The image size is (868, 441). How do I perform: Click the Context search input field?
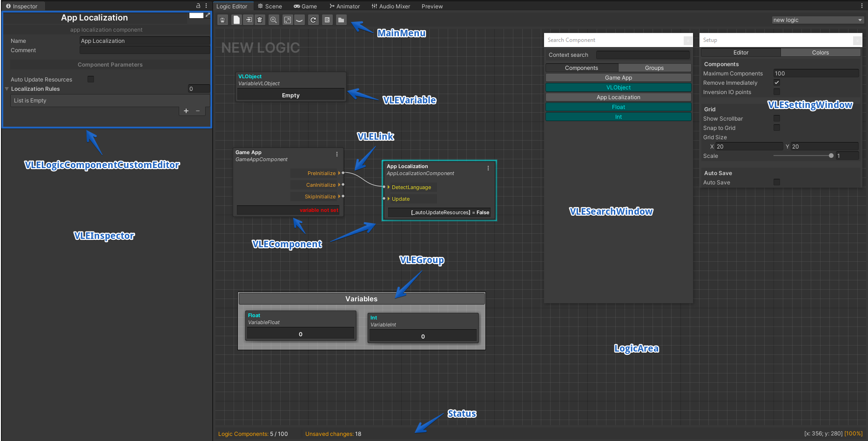(x=643, y=55)
